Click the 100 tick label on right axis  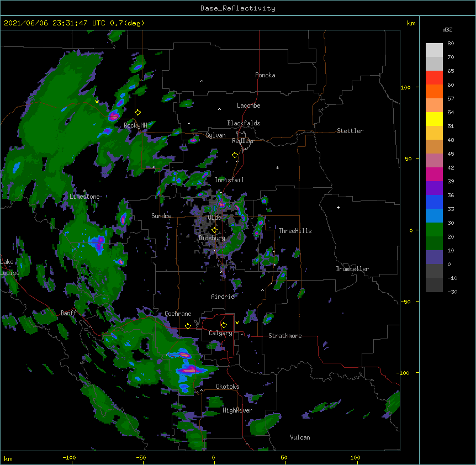pyautogui.click(x=405, y=87)
